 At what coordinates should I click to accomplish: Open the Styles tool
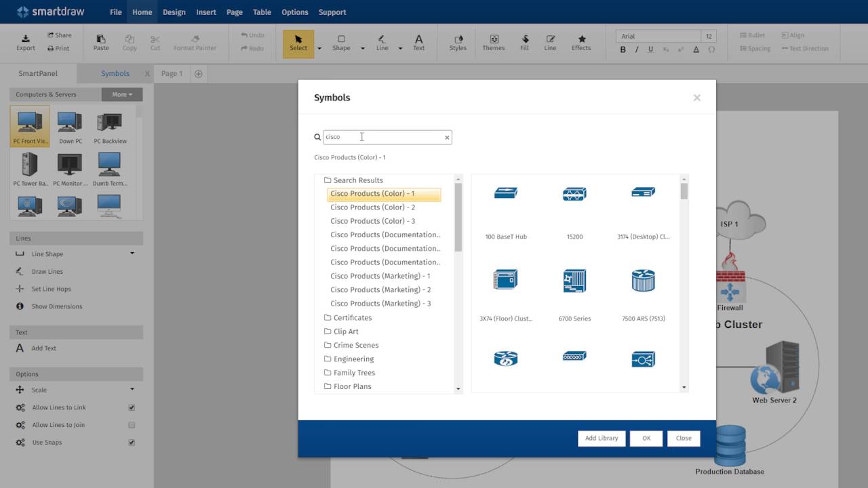pos(458,42)
